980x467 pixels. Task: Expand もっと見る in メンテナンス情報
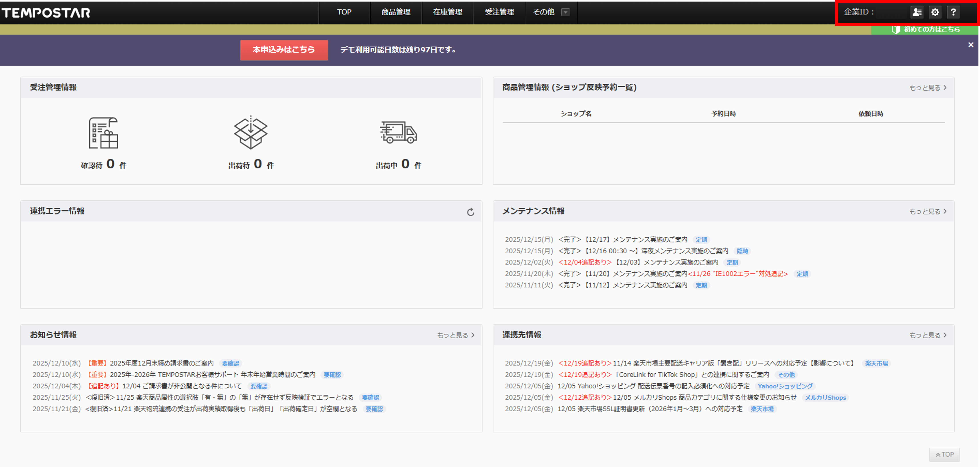(x=928, y=211)
